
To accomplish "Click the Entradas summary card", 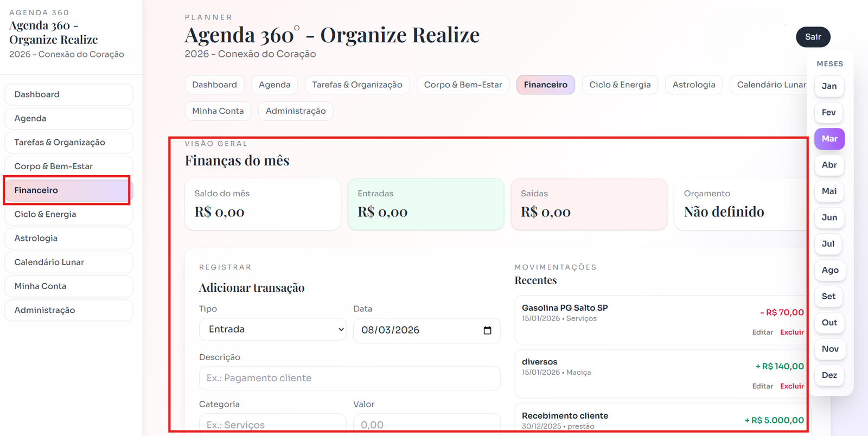I will [x=426, y=204].
